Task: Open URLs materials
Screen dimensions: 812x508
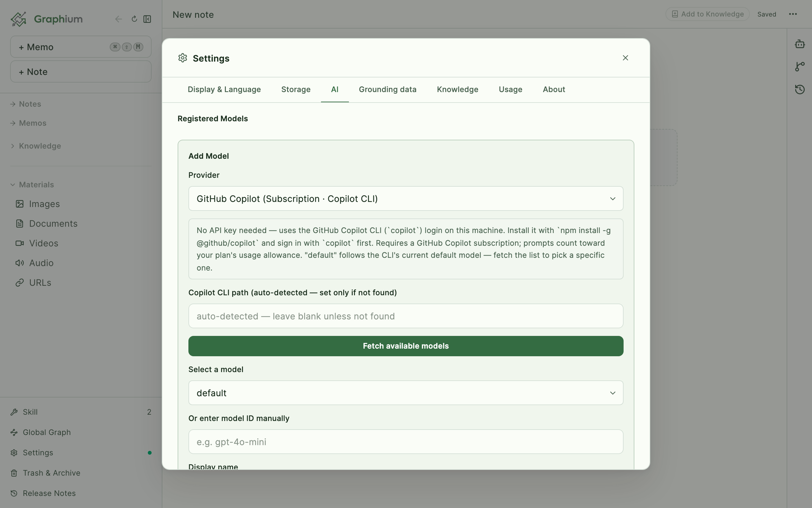Action: (33, 283)
